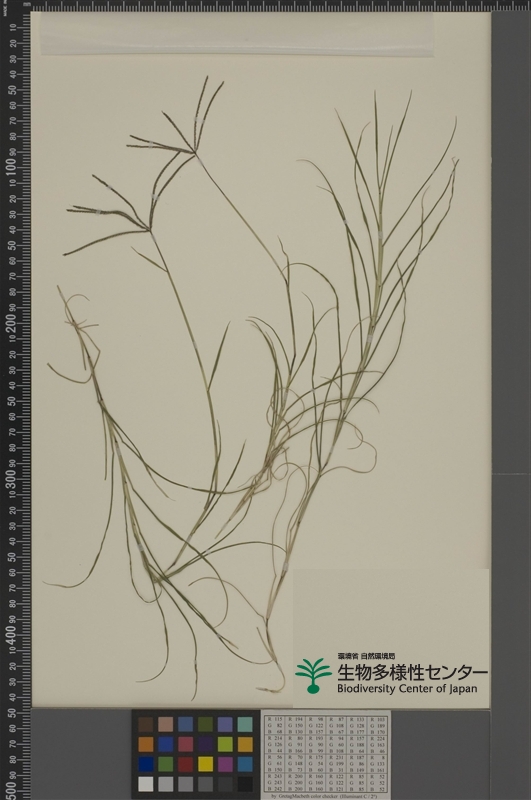Choose the dark brown swatch in top row
This screenshot has height=800, width=531.
(145, 724)
